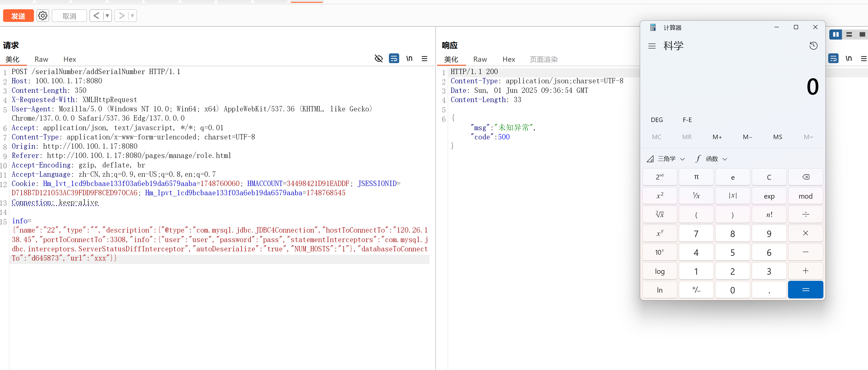The image size is (868, 370).
Task: Select the request 美化 tab
Action: click(12, 59)
